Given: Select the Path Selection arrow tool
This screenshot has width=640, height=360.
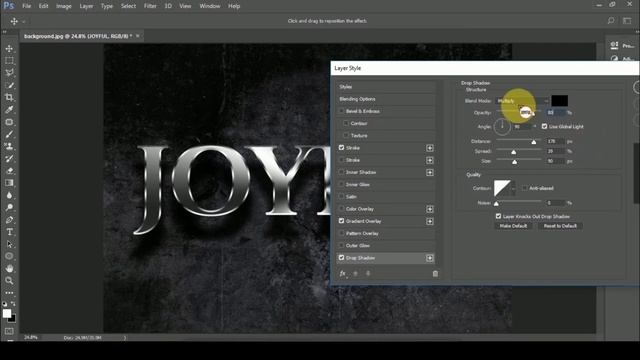Looking at the screenshot, I should [x=9, y=244].
